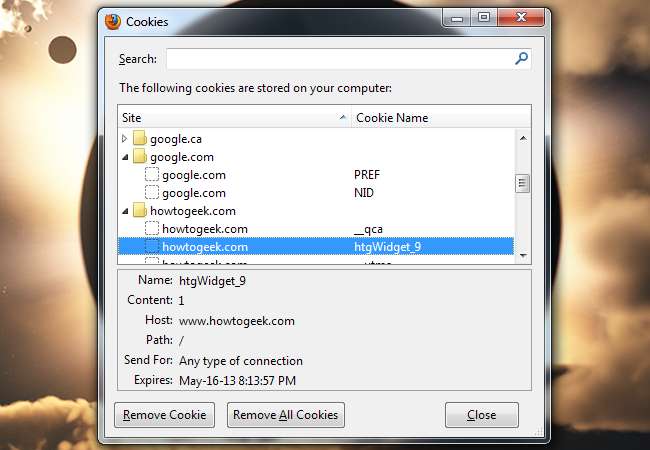The width and height of the screenshot is (650, 450).
Task: Click the NID cookie file icon
Action: click(152, 192)
